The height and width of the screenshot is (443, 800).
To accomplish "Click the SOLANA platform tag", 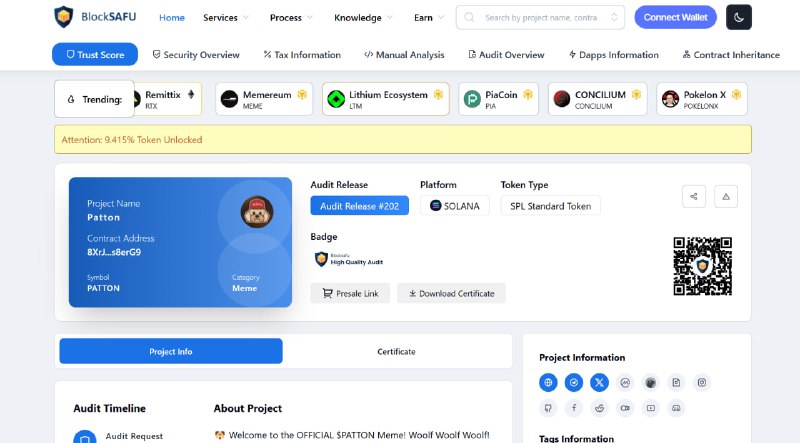I will [x=455, y=206].
